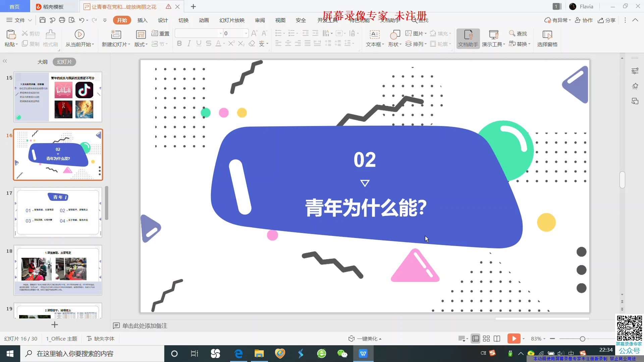Viewport: 644px width, 362px height.
Task: Switch to reading view icon in status bar
Action: tap(497, 339)
